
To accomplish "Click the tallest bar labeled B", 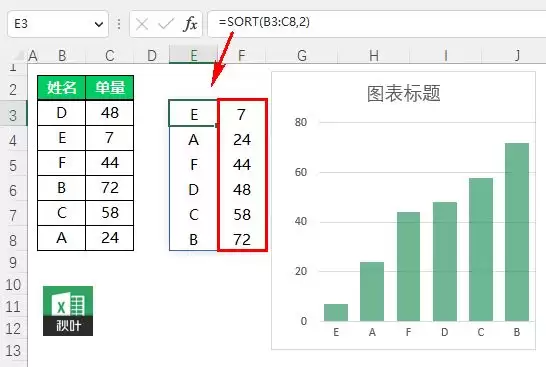I will point(517,232).
